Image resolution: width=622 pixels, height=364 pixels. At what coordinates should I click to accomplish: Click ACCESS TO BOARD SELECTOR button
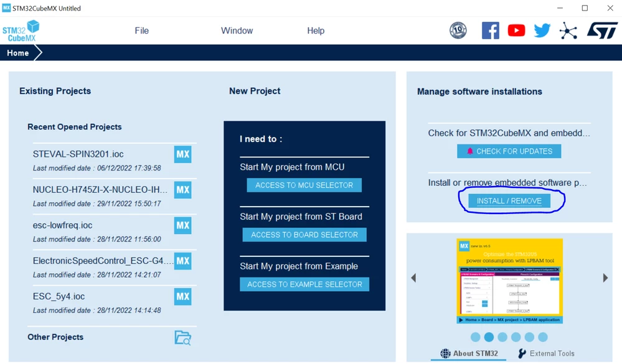point(304,235)
